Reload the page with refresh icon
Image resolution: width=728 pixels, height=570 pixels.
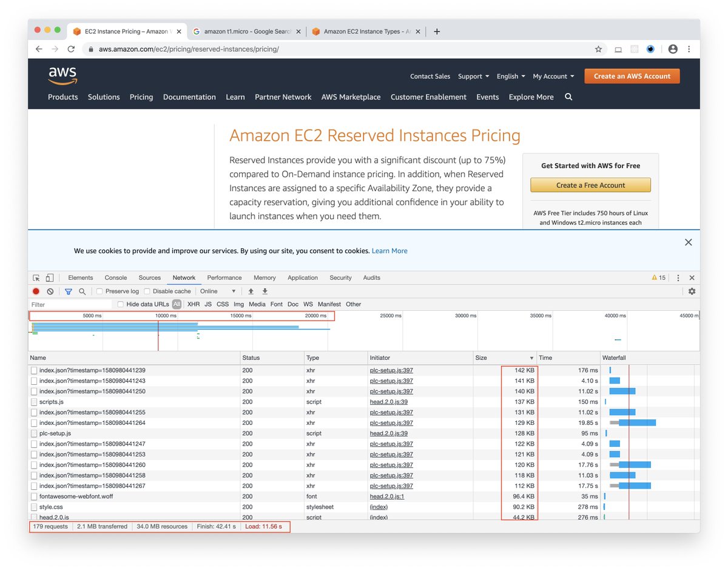(x=71, y=49)
